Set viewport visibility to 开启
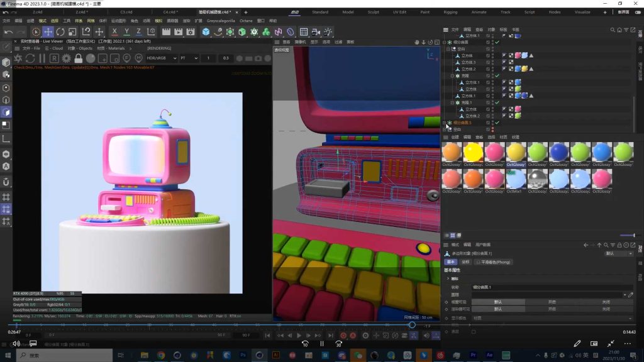 [x=552, y=301]
